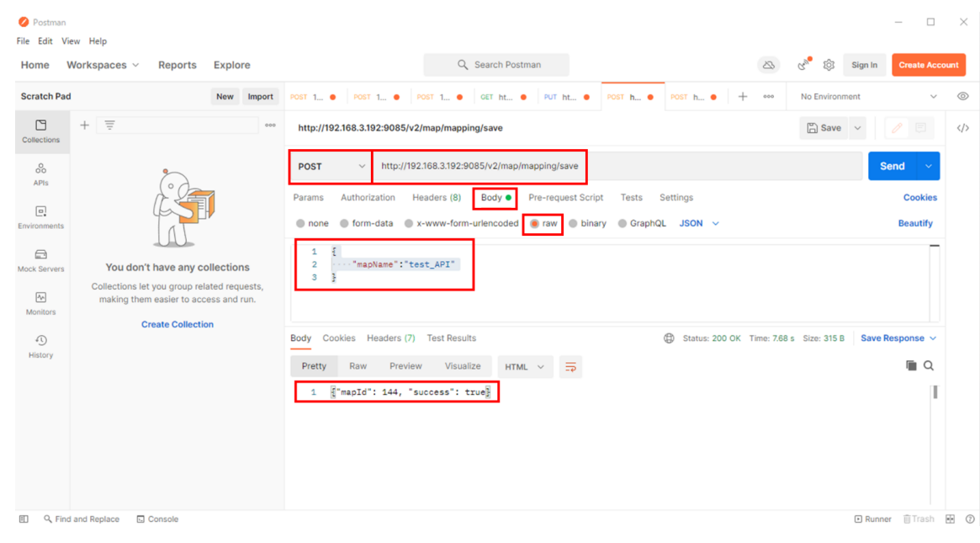Click the blue Send button
The image size is (980, 543).
892,167
